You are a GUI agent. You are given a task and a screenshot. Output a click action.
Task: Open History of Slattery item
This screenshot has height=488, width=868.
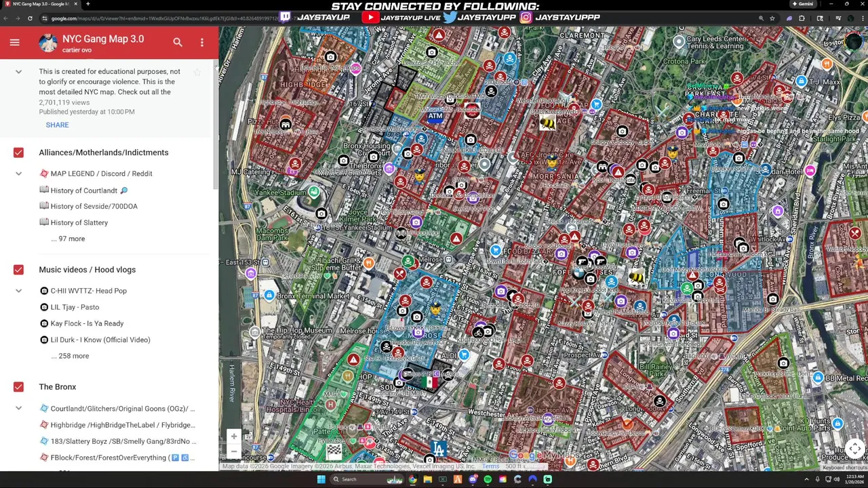73,222
